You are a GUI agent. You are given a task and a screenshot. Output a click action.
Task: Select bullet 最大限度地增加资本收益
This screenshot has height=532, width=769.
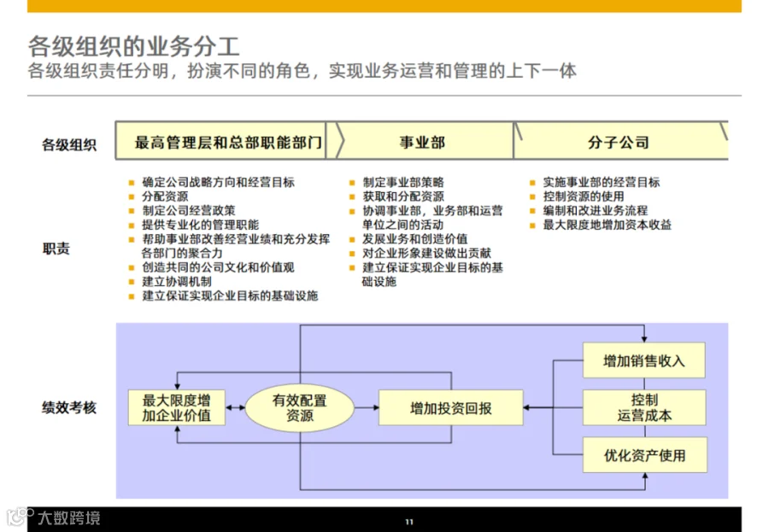click(608, 225)
